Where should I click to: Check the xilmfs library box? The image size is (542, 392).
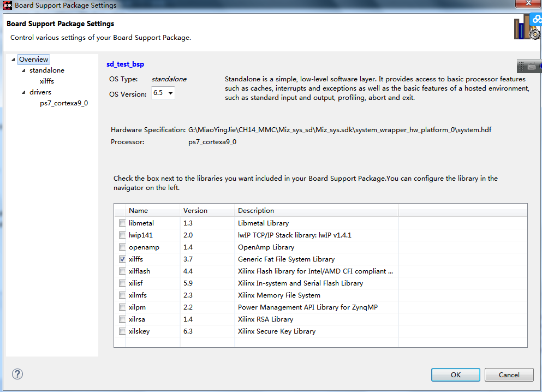(122, 295)
